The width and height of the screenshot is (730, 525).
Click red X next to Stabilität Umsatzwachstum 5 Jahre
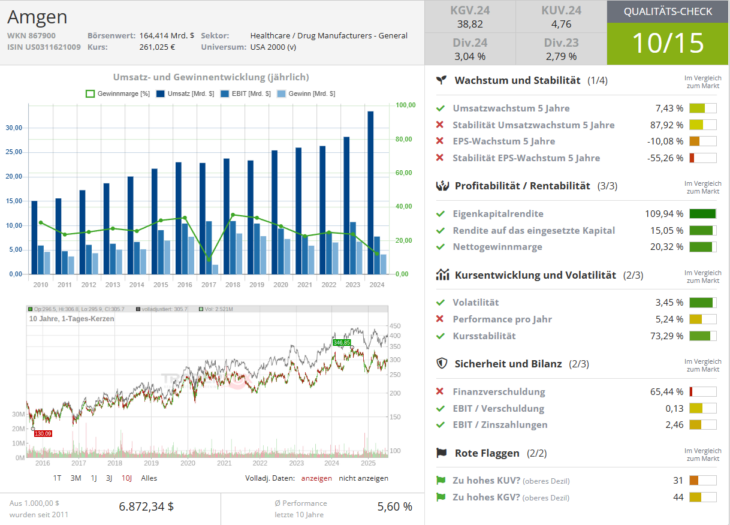tap(439, 125)
